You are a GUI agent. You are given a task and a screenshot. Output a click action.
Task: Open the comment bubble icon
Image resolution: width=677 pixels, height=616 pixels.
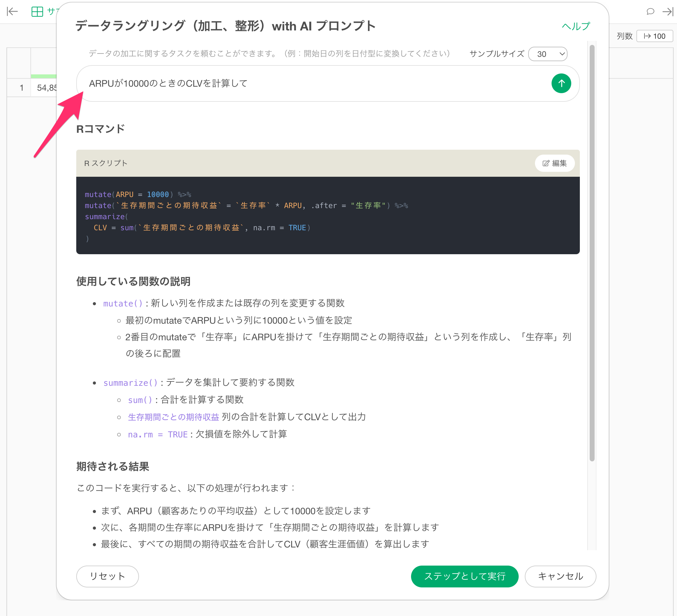point(650,12)
